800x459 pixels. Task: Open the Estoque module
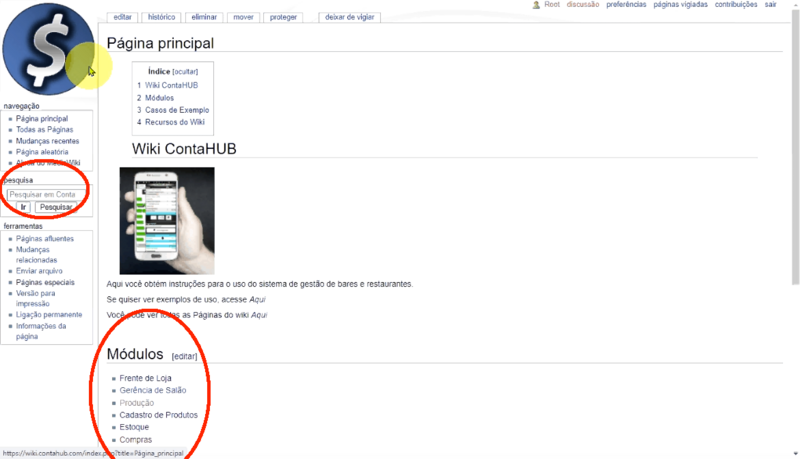pos(134,427)
